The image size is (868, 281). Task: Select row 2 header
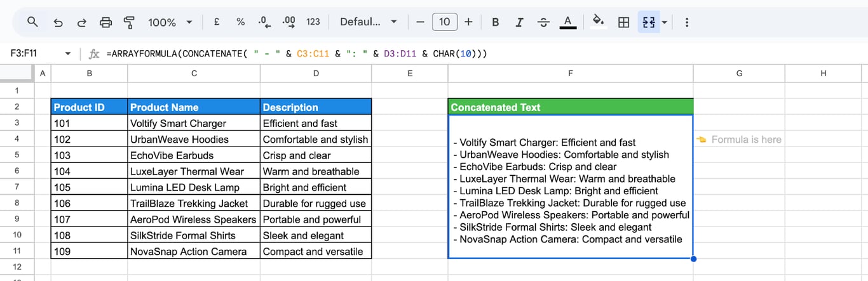(17, 107)
